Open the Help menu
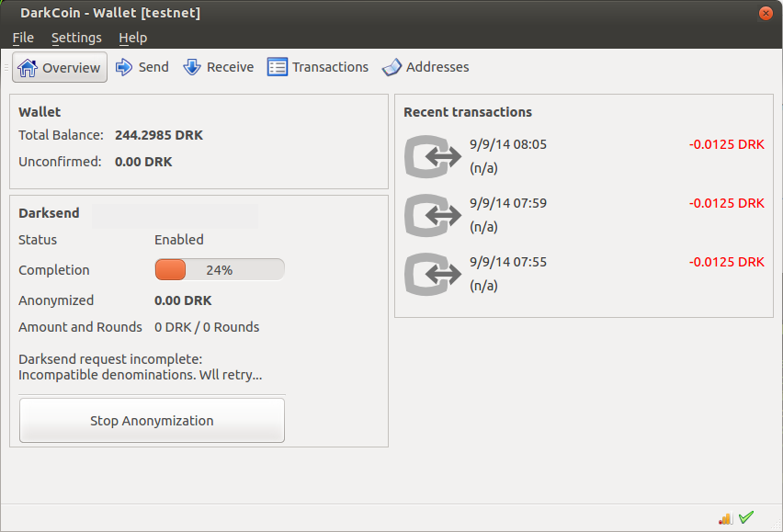 133,38
